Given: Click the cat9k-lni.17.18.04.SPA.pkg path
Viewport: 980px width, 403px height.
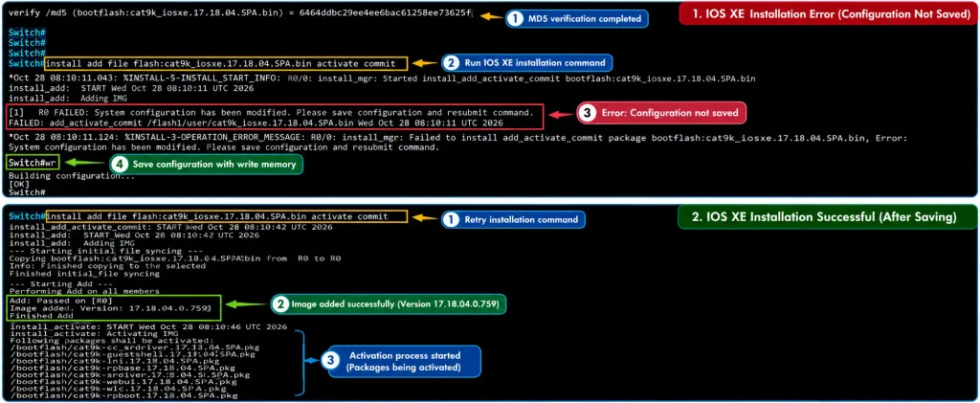Looking at the screenshot, I should [115, 361].
